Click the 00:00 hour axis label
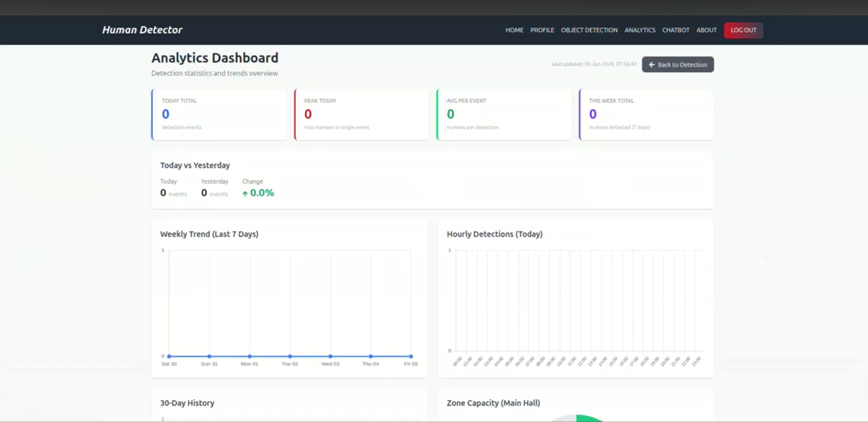This screenshot has height=422, width=868. (x=457, y=361)
